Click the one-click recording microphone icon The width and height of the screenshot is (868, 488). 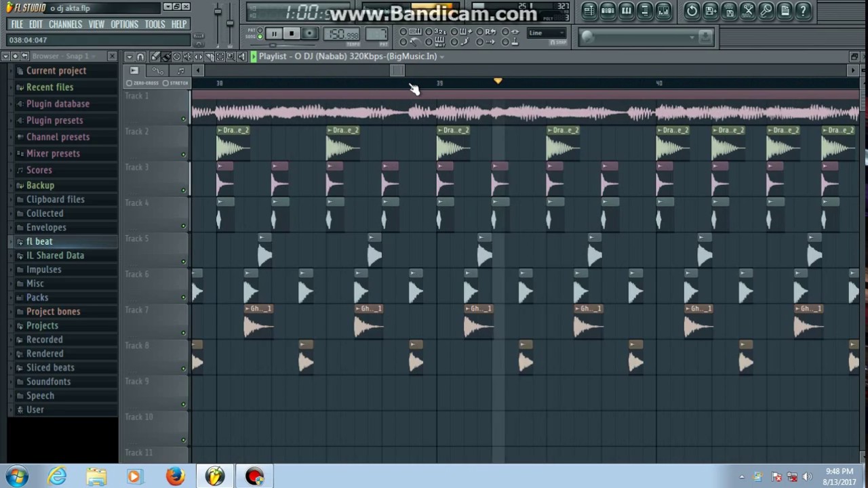766,10
